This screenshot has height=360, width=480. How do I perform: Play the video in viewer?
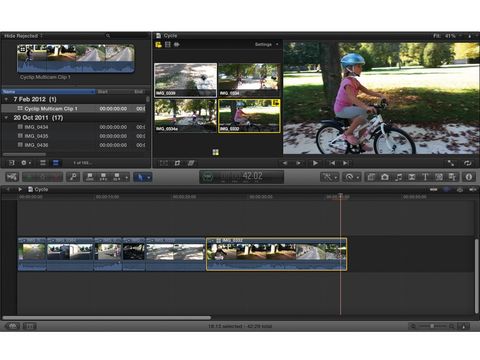(315, 163)
